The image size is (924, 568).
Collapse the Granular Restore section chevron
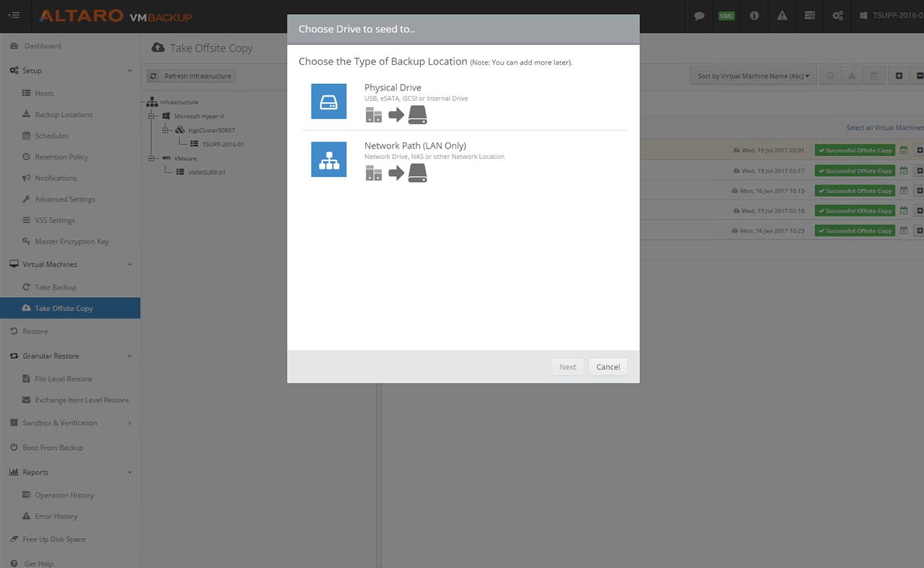[x=129, y=356]
